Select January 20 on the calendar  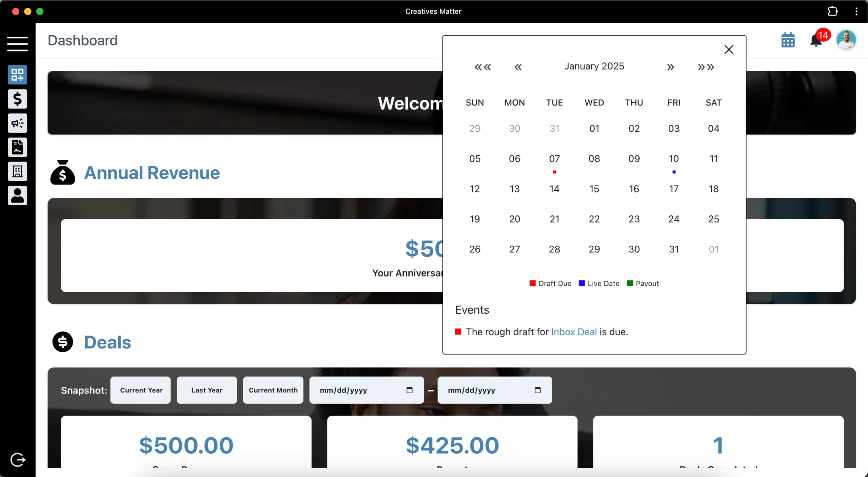tap(514, 219)
